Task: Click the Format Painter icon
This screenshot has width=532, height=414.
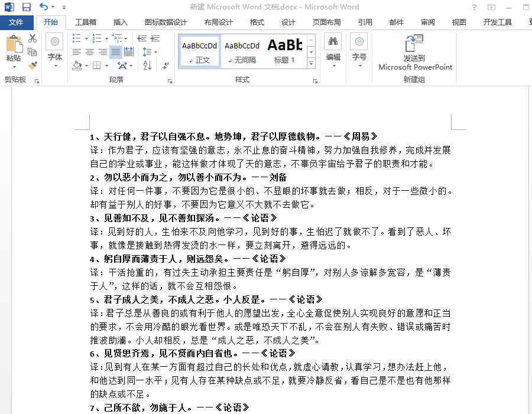Action: [32, 65]
